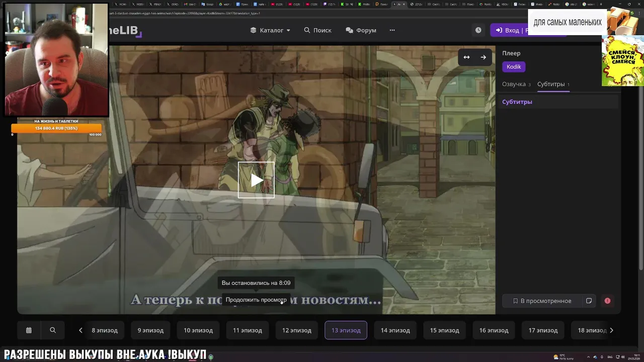The image size is (644, 362).
Task: Report a problem with red alert icon
Action: coord(607,301)
